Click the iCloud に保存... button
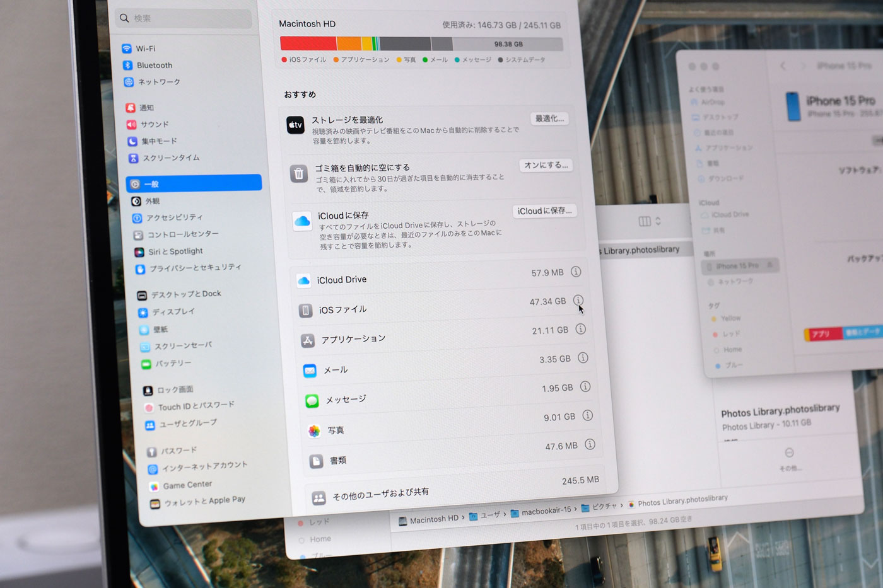Screen dimensions: 883x588 click(545, 211)
